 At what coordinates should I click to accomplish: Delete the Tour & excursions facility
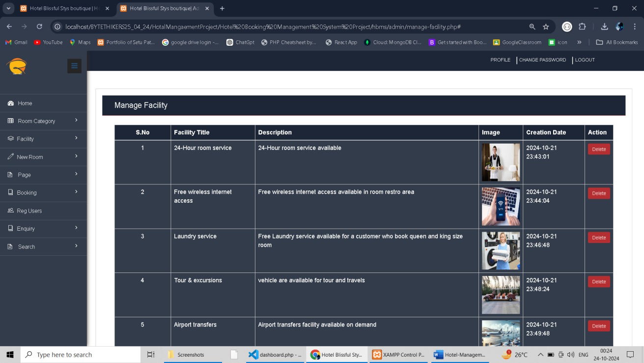tap(599, 282)
